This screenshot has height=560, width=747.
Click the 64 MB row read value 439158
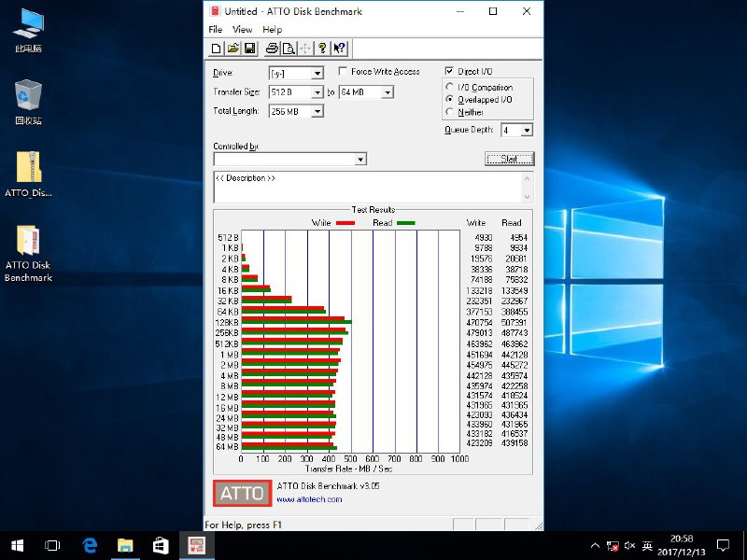[x=514, y=442]
